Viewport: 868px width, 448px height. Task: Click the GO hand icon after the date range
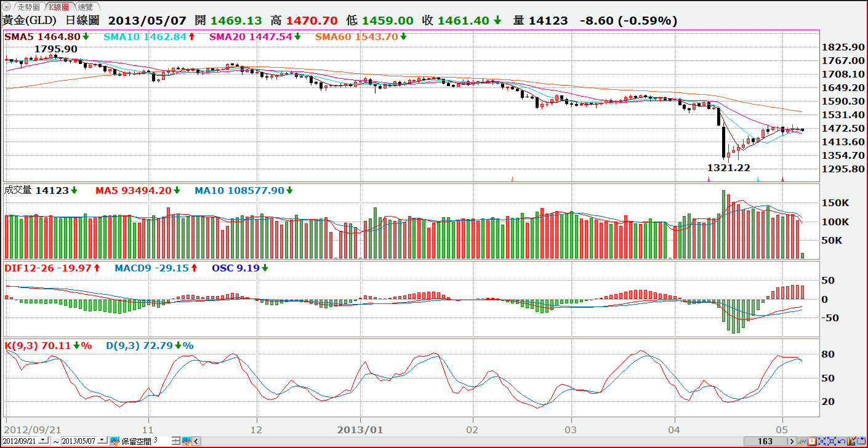(115, 441)
